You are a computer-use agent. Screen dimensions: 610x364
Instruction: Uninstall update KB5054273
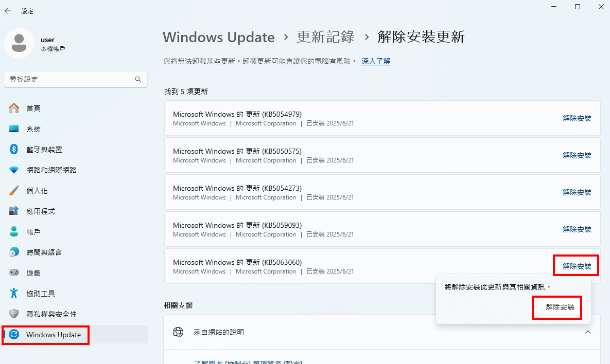click(577, 192)
